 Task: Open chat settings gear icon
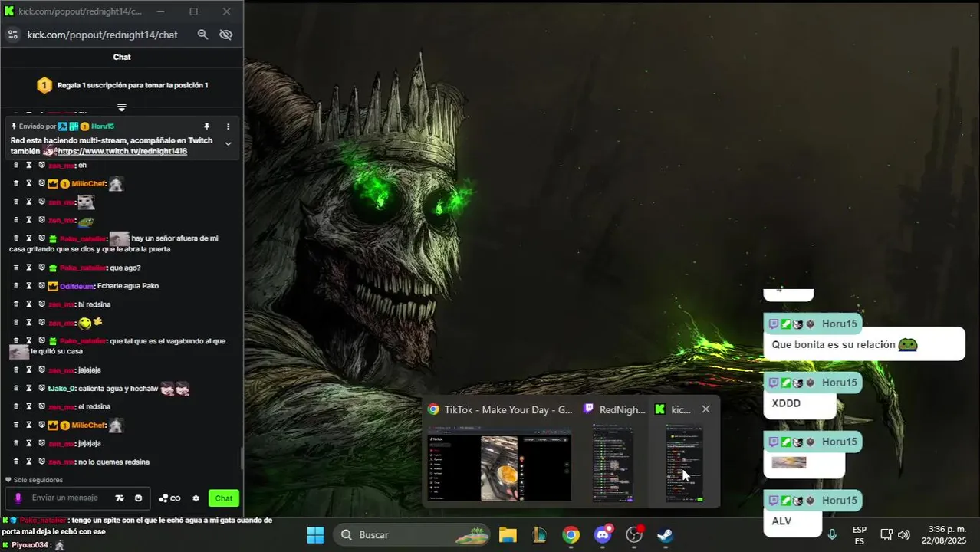pos(196,498)
